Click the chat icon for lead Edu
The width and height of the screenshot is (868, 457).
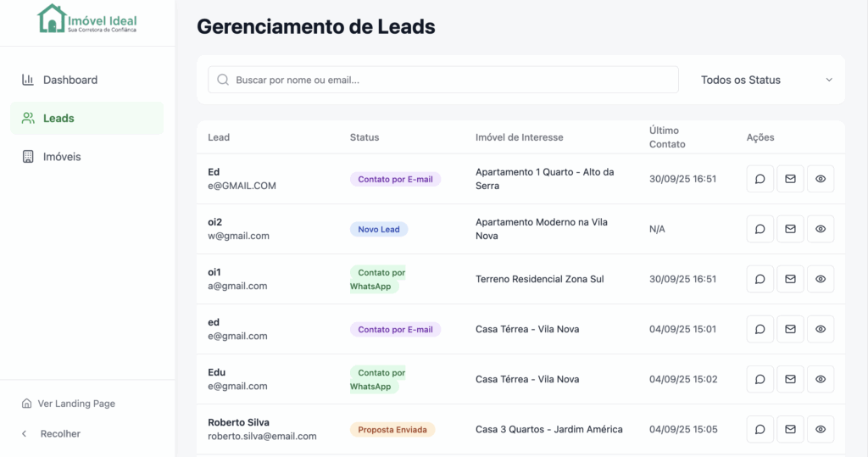click(x=759, y=379)
